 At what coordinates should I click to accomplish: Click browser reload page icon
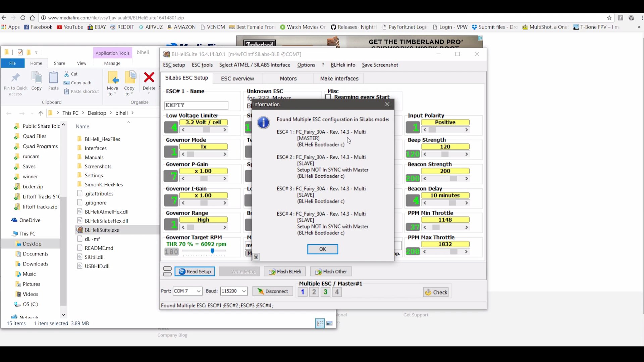23,18
